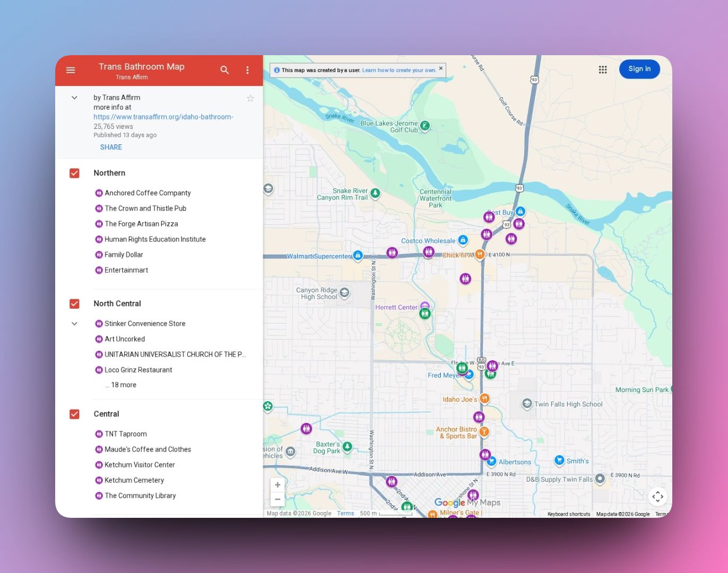Zoom in with the plus button
Screen dimensions: 728x573
[278, 485]
